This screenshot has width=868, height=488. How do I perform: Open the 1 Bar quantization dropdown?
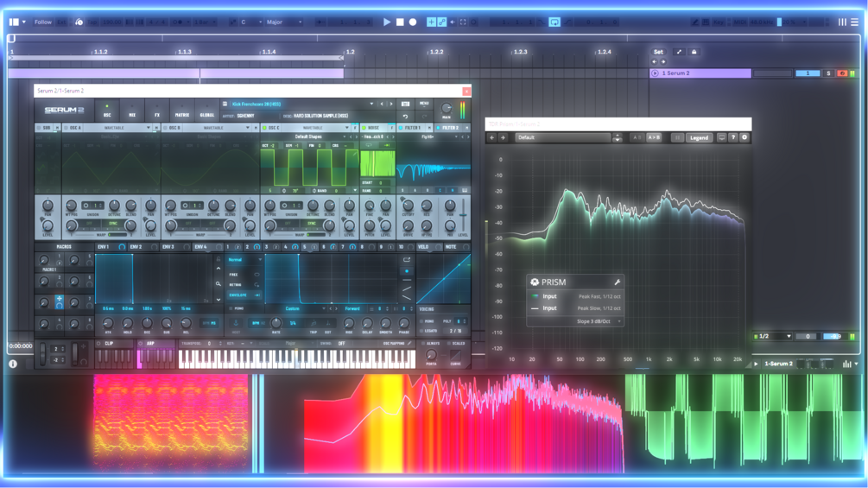point(205,22)
